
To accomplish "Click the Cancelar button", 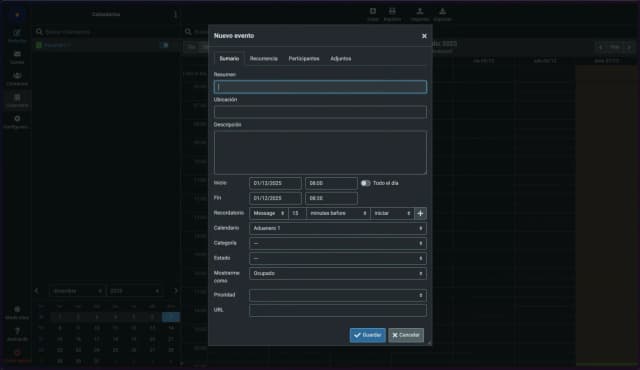I will (406, 335).
